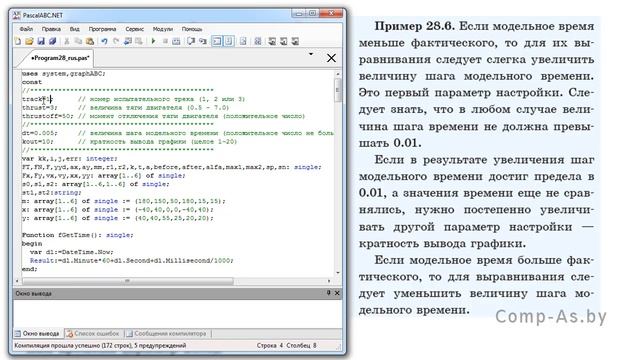Click the Copy toolbar icon
The height and width of the screenshot is (360, 640).
(78, 41)
